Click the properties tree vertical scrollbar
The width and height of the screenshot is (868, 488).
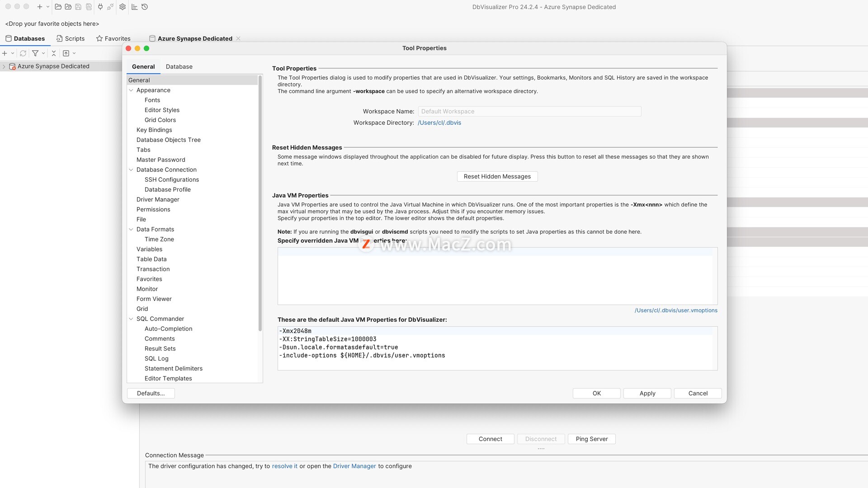(260, 203)
